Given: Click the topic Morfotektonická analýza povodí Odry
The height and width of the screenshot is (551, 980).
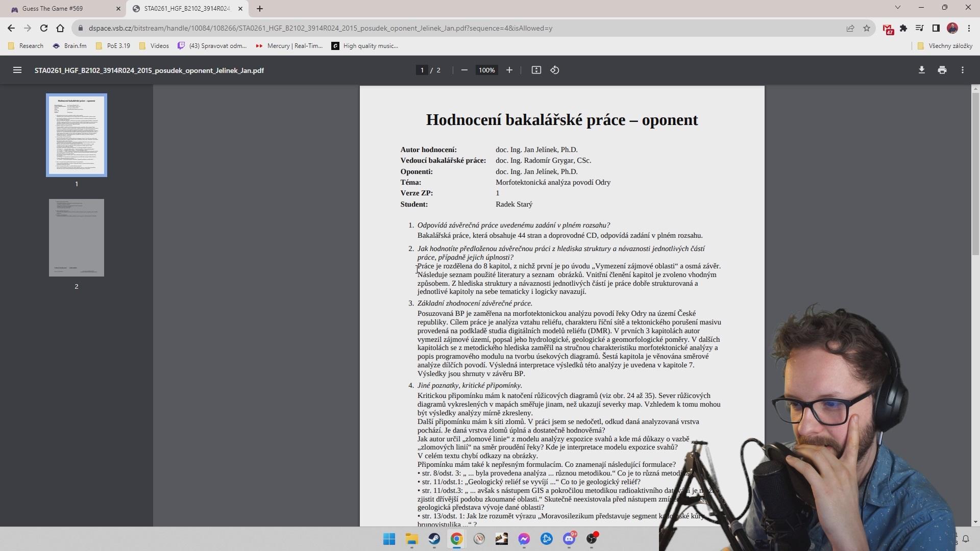Looking at the screenshot, I should click(553, 182).
